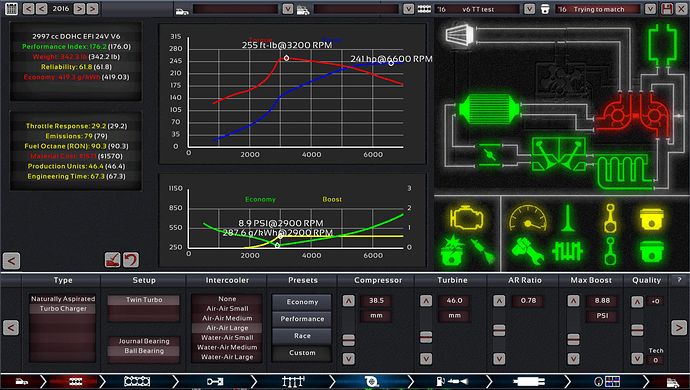690x390 pixels.
Task: Select Water-Air Small intercooler
Action: pyautogui.click(x=227, y=338)
